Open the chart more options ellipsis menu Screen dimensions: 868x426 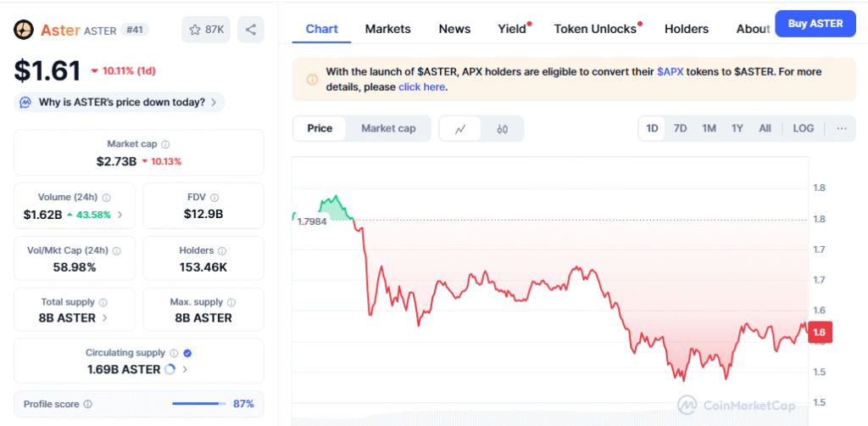[x=841, y=128]
